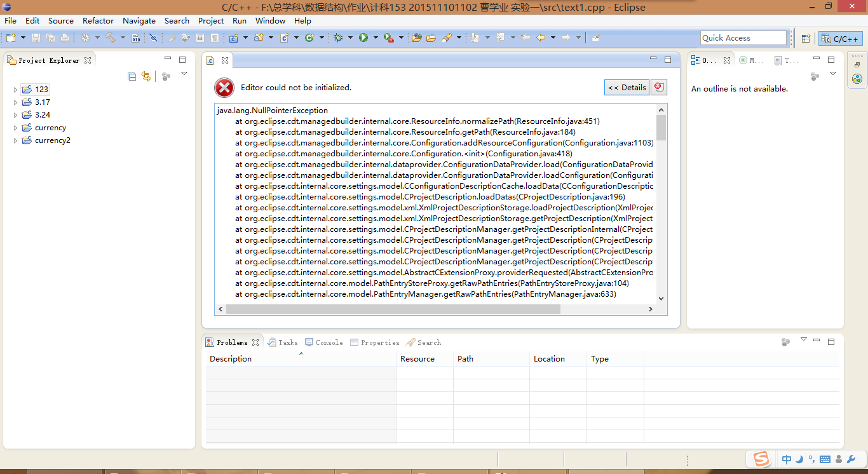This screenshot has height=474, width=868.
Task: Click the Build Configuration gear icon
Action: [x=85, y=38]
